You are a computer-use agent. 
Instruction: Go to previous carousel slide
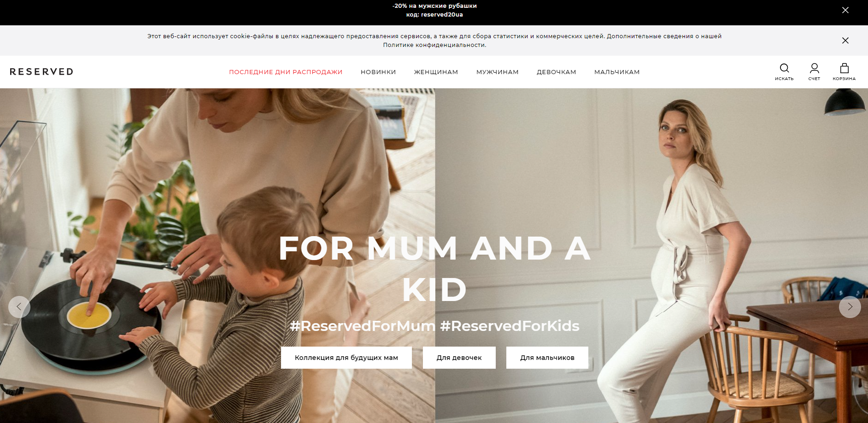(x=19, y=307)
